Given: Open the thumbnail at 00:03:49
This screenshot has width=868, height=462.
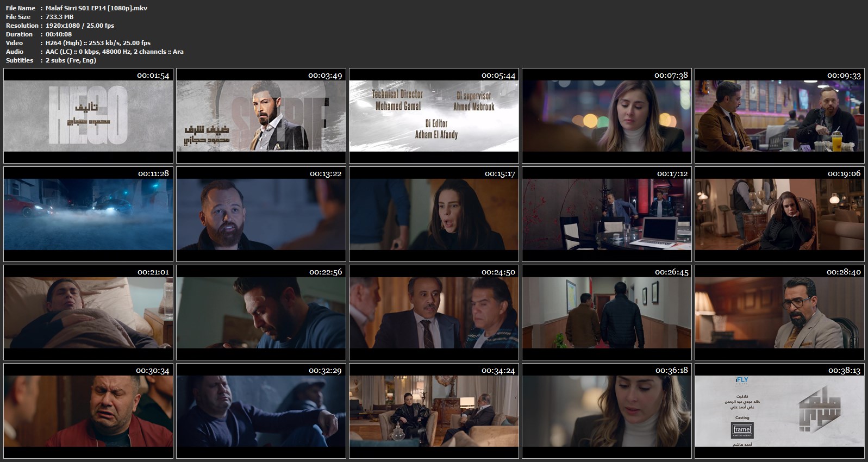Looking at the screenshot, I should (261, 116).
